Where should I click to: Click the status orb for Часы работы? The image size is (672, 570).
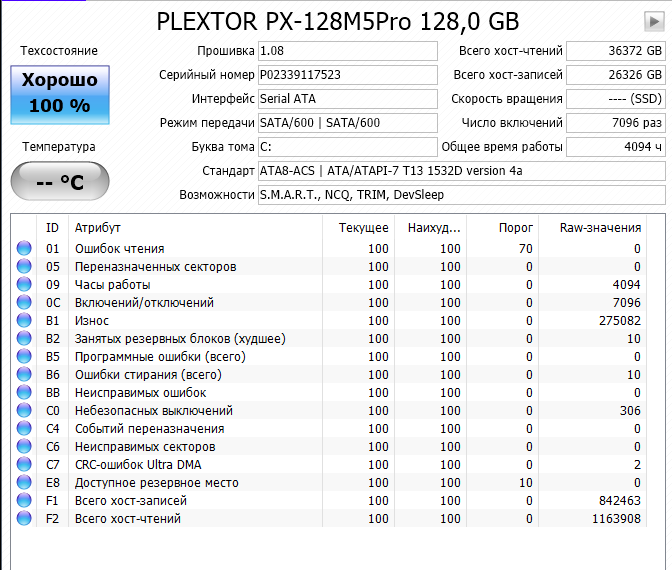click(24, 285)
